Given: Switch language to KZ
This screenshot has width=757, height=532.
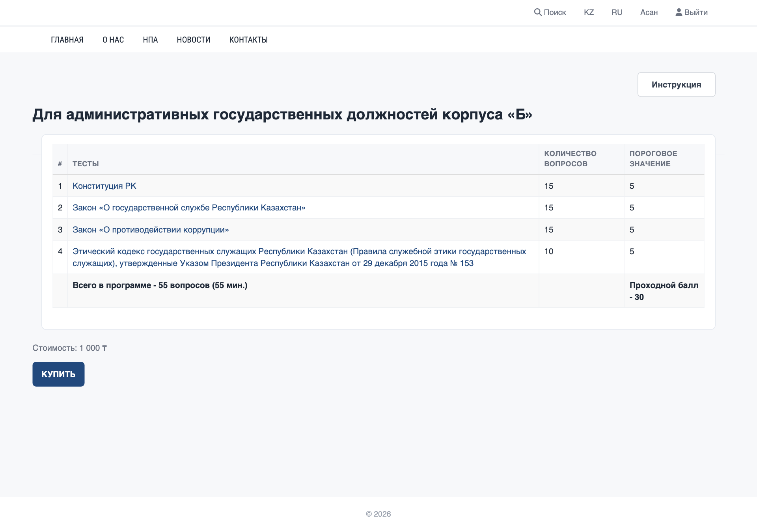Looking at the screenshot, I should (589, 12).
